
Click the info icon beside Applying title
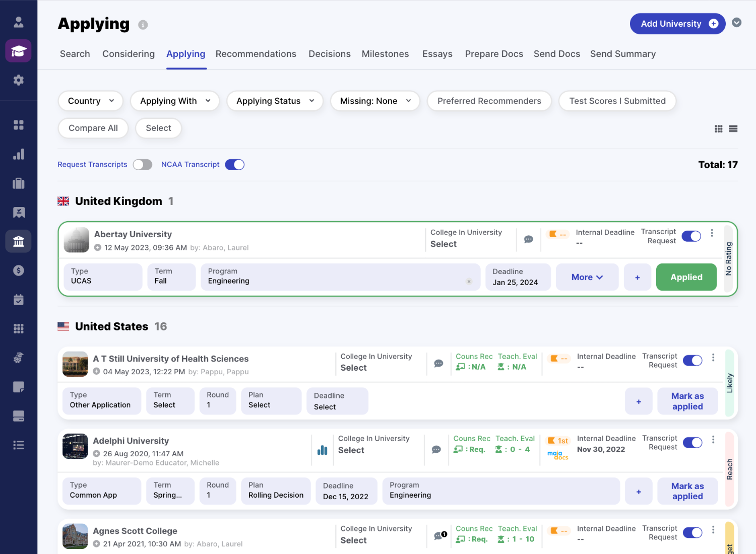[x=143, y=25]
